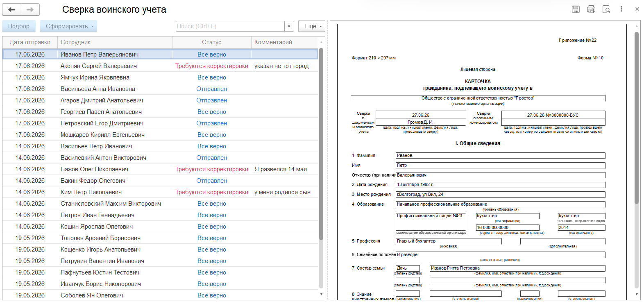This screenshot has height=304, width=644.
Task: Click the Место рождения cell г.Волгоград
Action: pos(500,195)
